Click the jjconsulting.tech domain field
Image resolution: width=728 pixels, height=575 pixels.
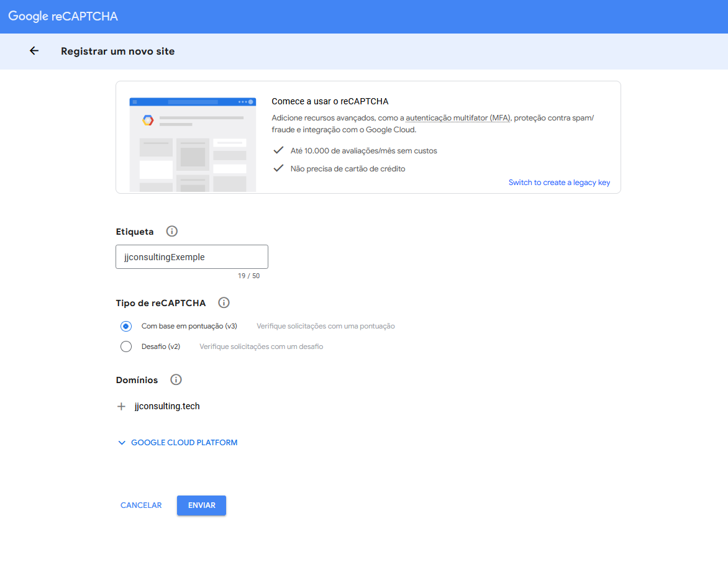167,406
